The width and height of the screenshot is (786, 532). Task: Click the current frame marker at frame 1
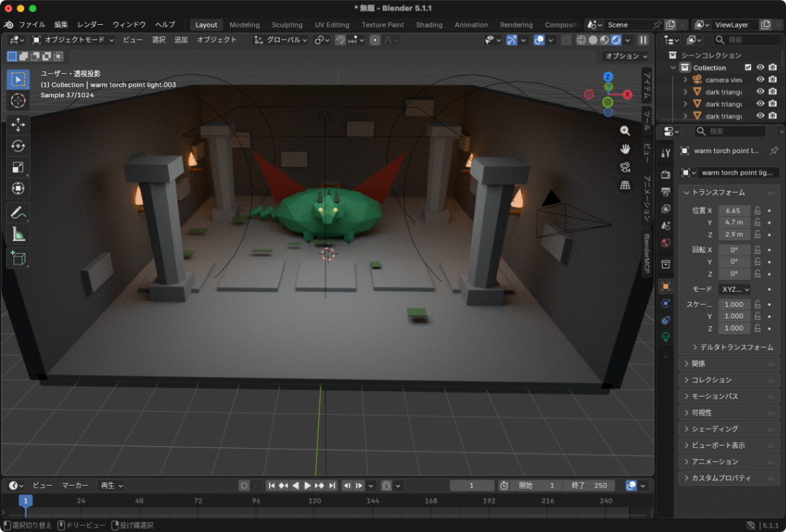click(x=26, y=500)
